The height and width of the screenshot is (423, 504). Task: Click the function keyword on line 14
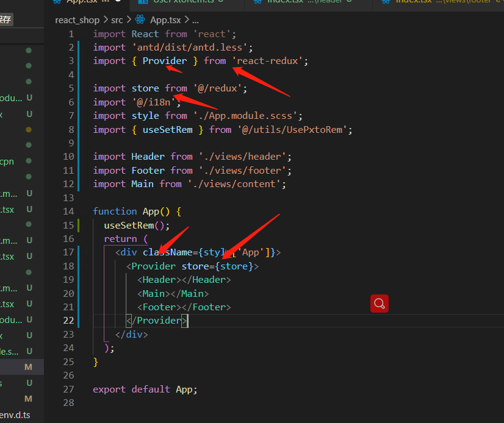point(115,211)
